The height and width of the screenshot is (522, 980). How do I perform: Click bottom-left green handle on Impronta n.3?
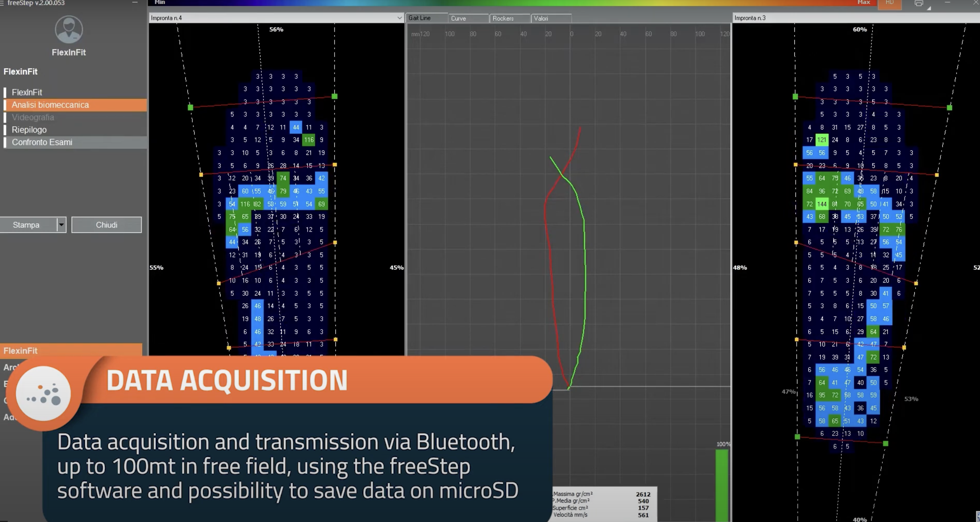(x=797, y=437)
